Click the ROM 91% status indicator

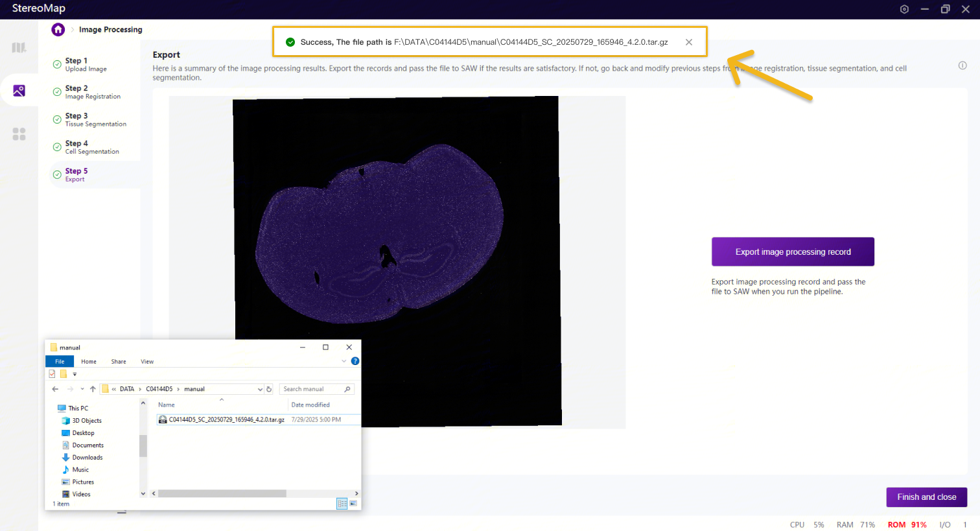point(907,525)
